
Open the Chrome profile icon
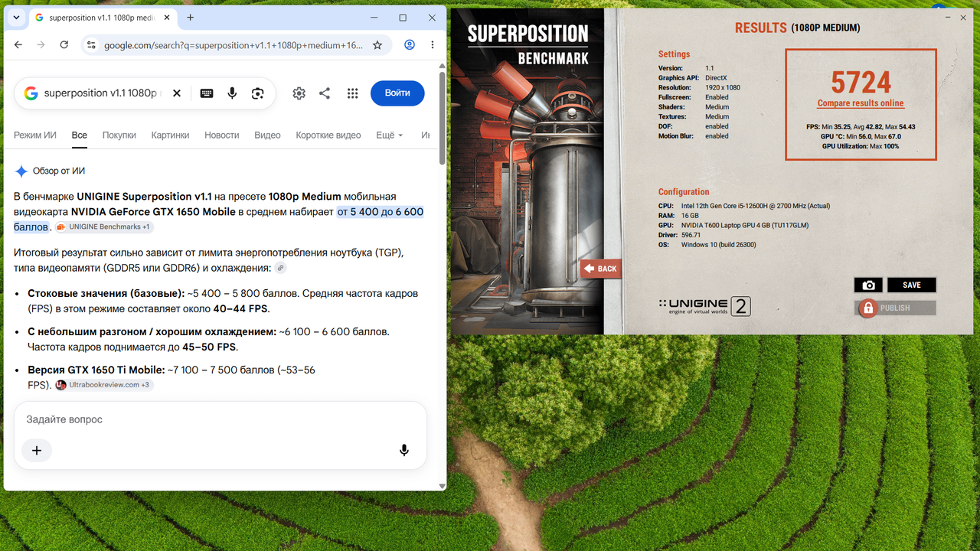tap(410, 45)
